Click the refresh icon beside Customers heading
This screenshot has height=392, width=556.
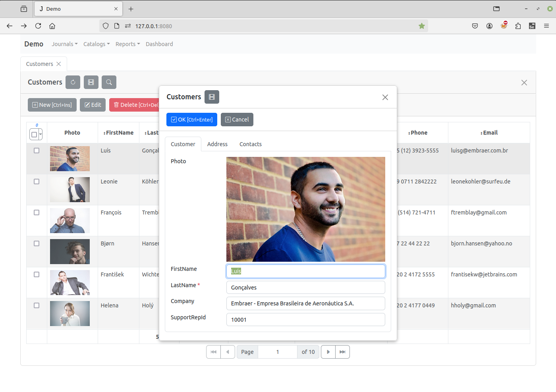(73, 82)
